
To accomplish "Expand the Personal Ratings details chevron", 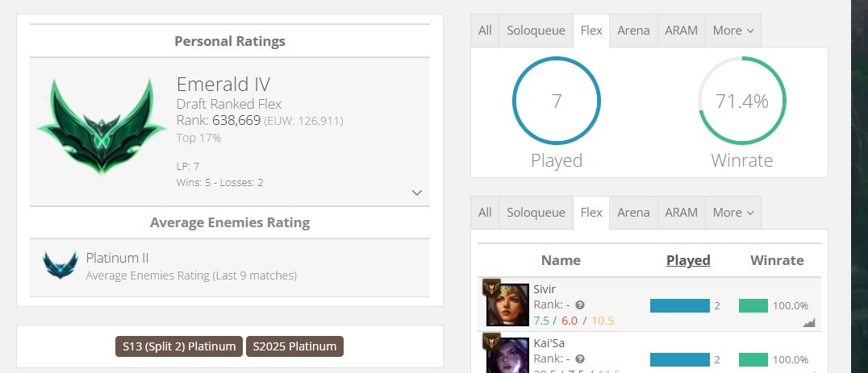I will [x=417, y=193].
